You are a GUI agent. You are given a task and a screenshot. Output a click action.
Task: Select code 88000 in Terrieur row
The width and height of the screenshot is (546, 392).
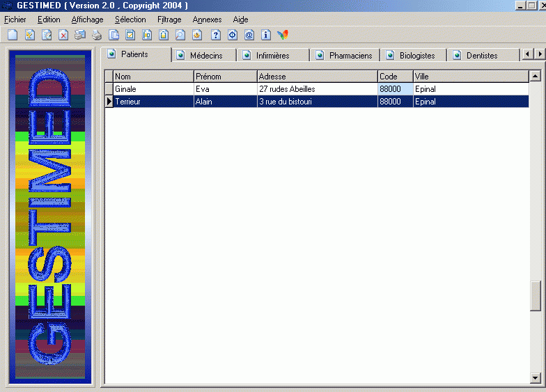click(x=396, y=102)
